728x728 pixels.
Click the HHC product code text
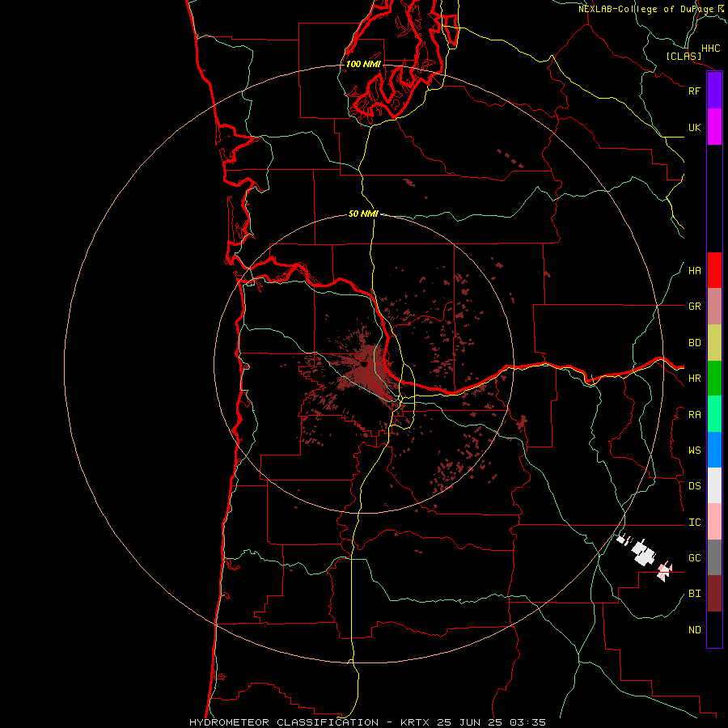point(710,49)
